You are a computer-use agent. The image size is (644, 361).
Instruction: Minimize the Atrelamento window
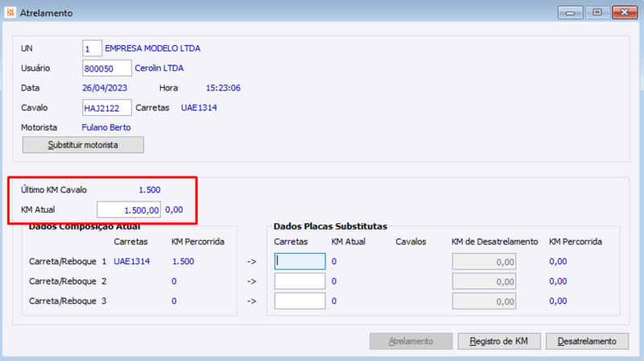pos(570,12)
